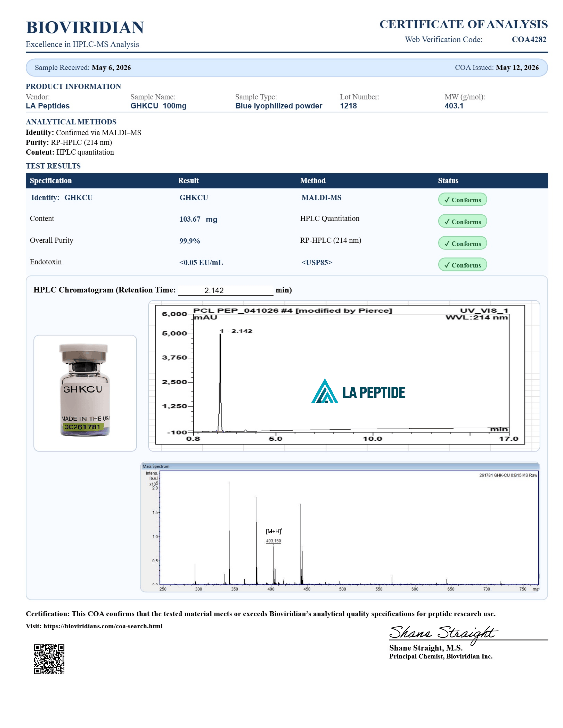The width and height of the screenshot is (563, 728).
Task: Open the bioviridians.com coa-search link
Action: click(x=103, y=626)
